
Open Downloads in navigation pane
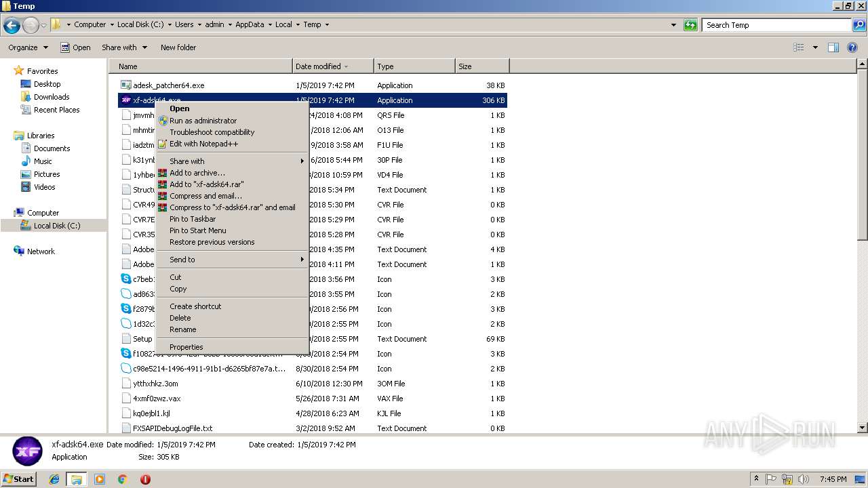click(52, 97)
